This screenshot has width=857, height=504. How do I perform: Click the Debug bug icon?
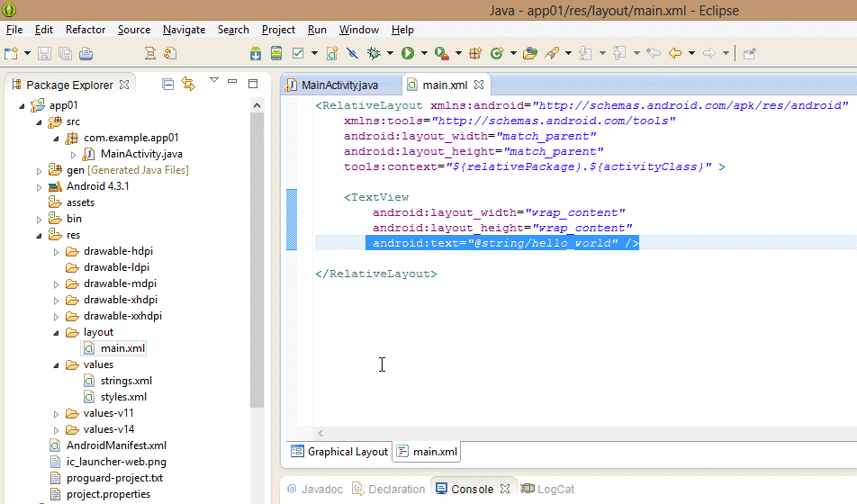point(374,54)
